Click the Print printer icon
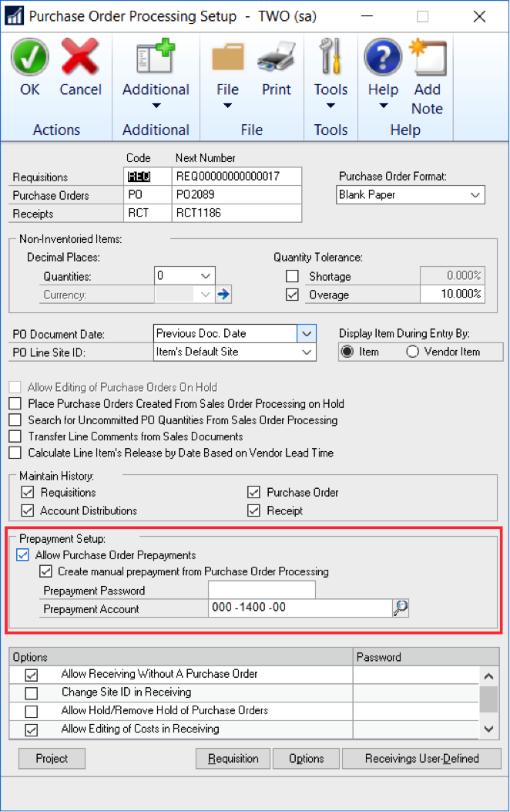 (276, 59)
